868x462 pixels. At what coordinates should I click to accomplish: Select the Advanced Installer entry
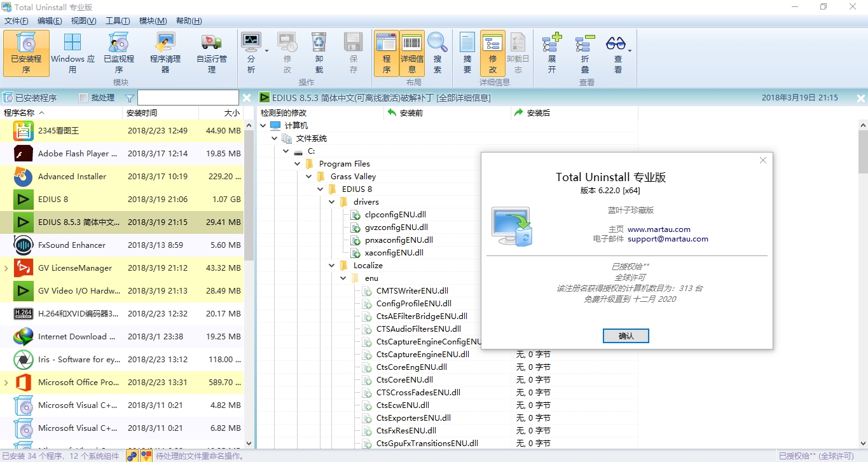click(x=121, y=177)
